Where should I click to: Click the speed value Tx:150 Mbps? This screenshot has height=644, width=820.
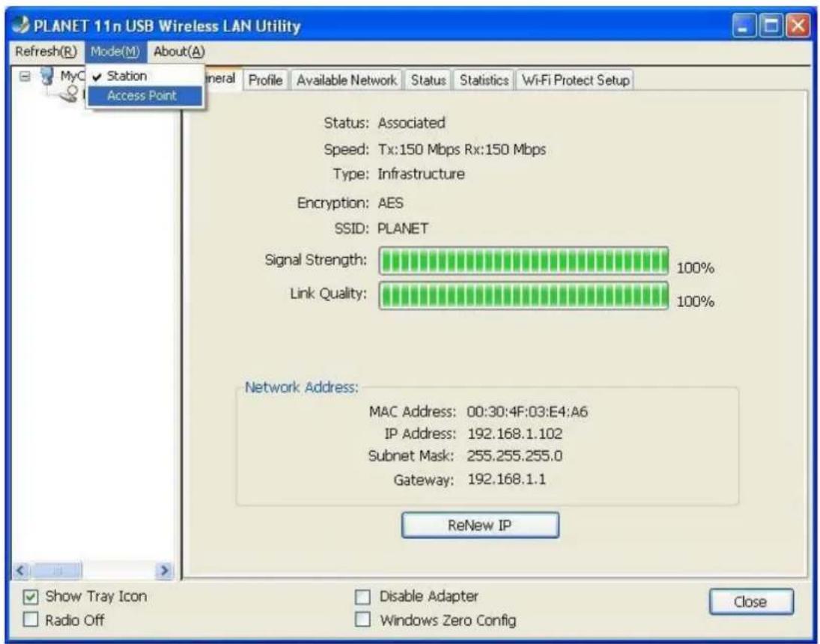419,150
